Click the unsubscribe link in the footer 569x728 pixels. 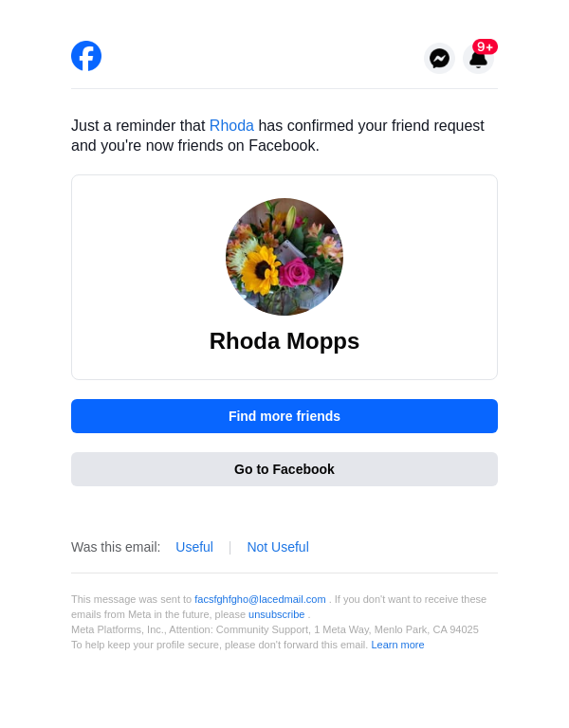[x=277, y=614]
